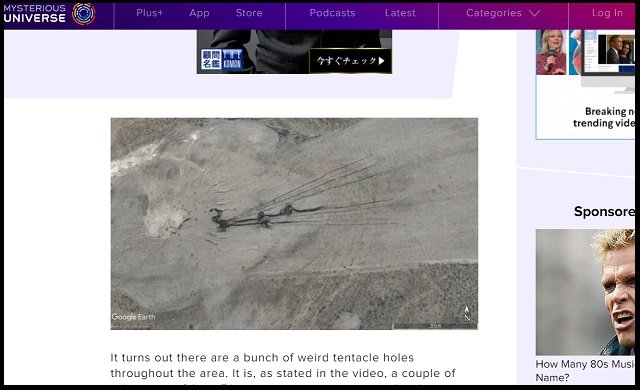
Task: Open the blonde news anchor video thumbnail
Action: (551, 52)
